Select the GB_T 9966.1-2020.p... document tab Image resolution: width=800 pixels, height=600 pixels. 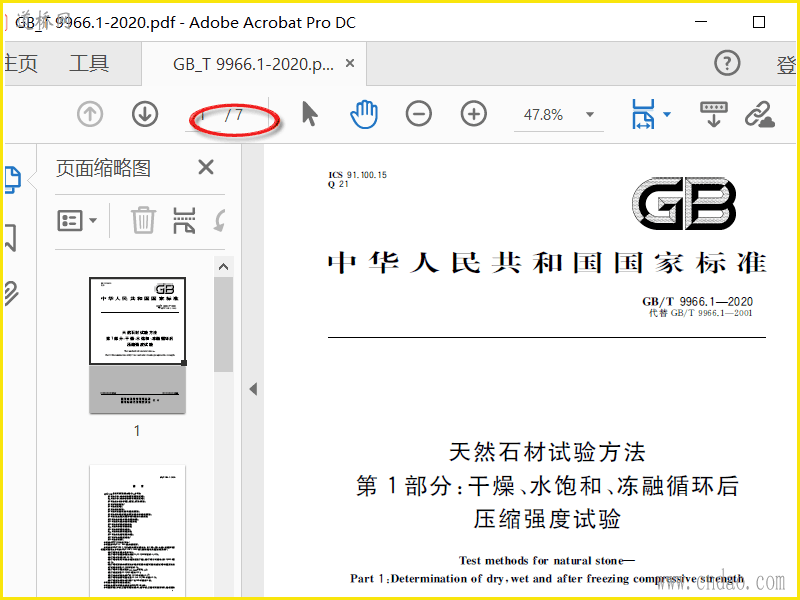pyautogui.click(x=253, y=64)
